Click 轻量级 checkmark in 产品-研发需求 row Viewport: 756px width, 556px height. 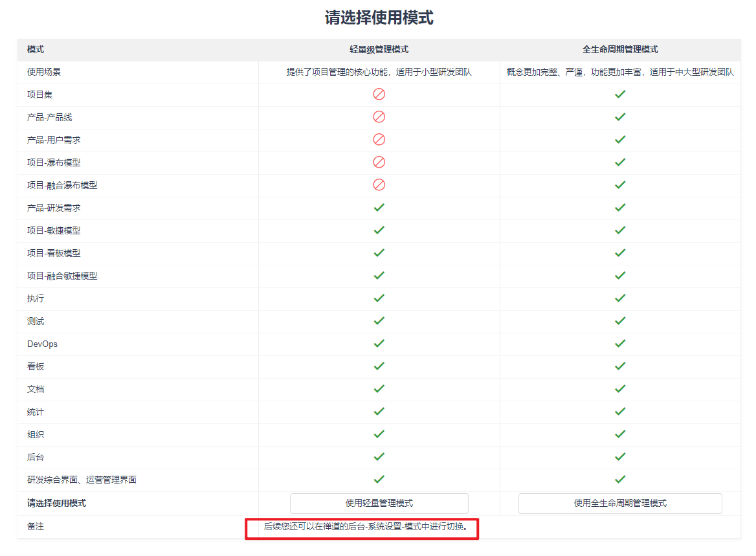(x=379, y=207)
